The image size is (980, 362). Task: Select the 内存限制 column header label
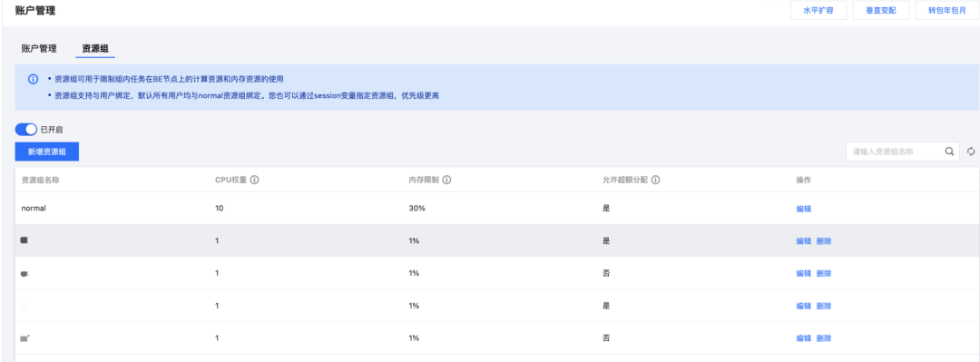(x=424, y=180)
